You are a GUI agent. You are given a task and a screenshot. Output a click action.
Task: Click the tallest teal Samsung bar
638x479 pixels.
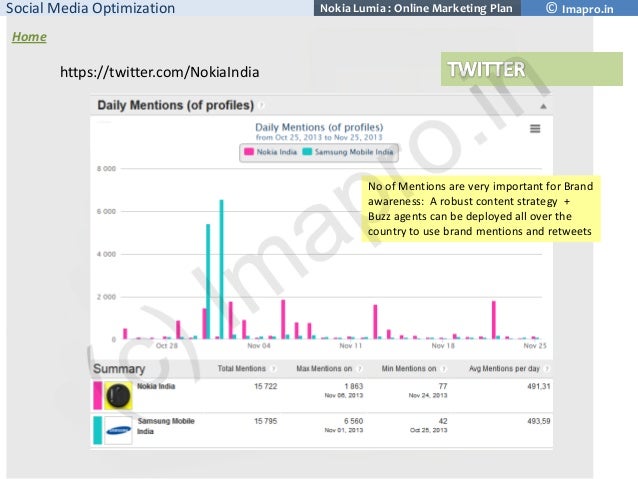point(221,269)
